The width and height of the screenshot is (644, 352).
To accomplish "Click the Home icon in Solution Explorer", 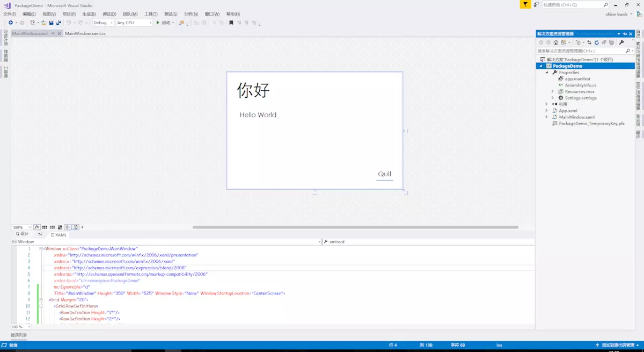I will click(556, 42).
